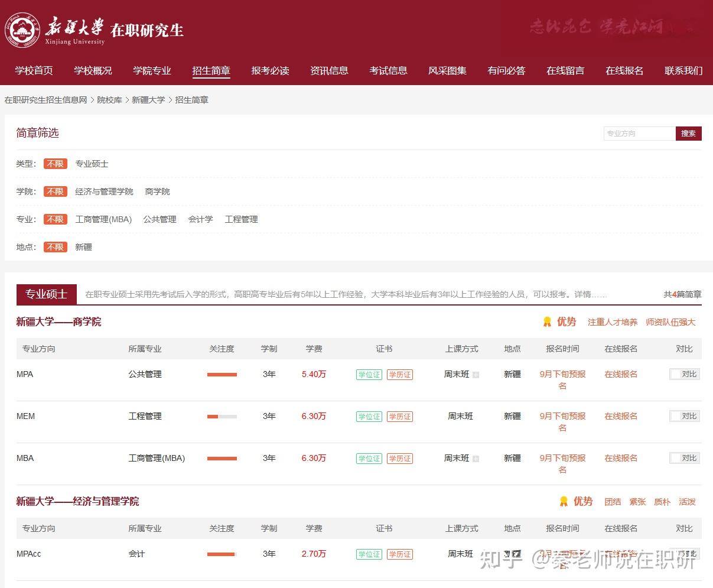The image size is (713, 588).
Task: Click the Xinjiang University logo emblem
Action: pos(22,30)
